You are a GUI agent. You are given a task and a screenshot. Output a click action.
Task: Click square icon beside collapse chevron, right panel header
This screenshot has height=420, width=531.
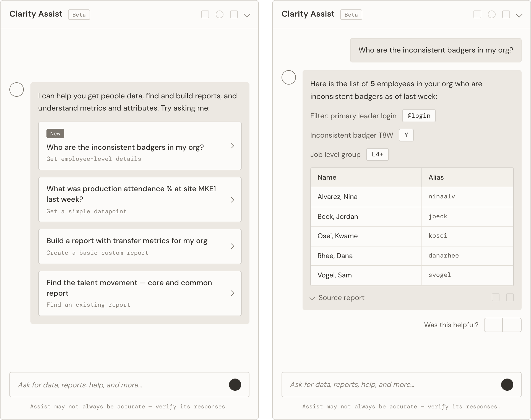pos(506,14)
